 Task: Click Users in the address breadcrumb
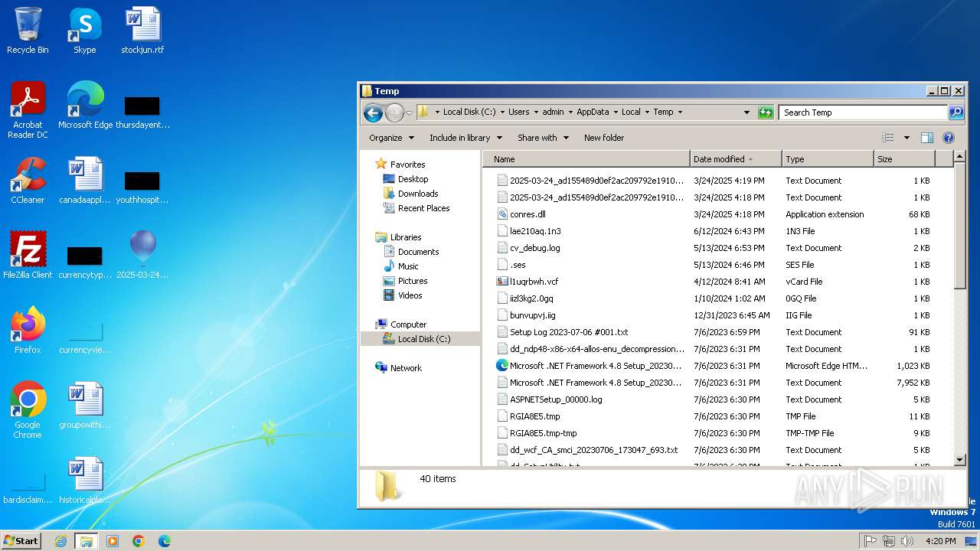tap(518, 112)
